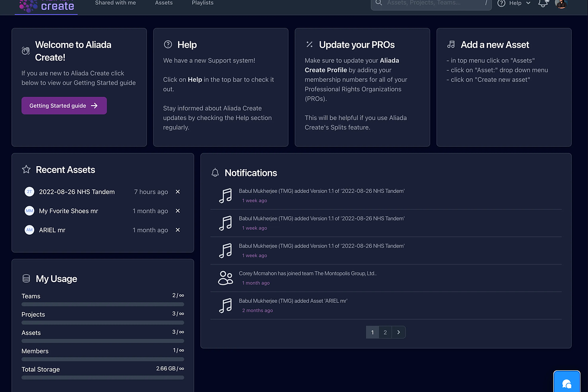Remove My Fvorite Shoes mr from recents
This screenshot has width=588, height=392.
pyautogui.click(x=177, y=211)
